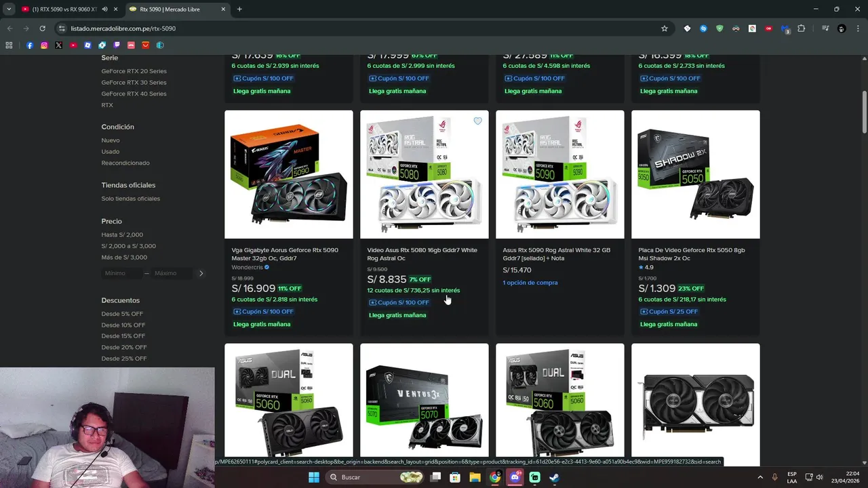This screenshot has width=868, height=488.
Task: Apply price range with arrow button
Action: point(201,273)
